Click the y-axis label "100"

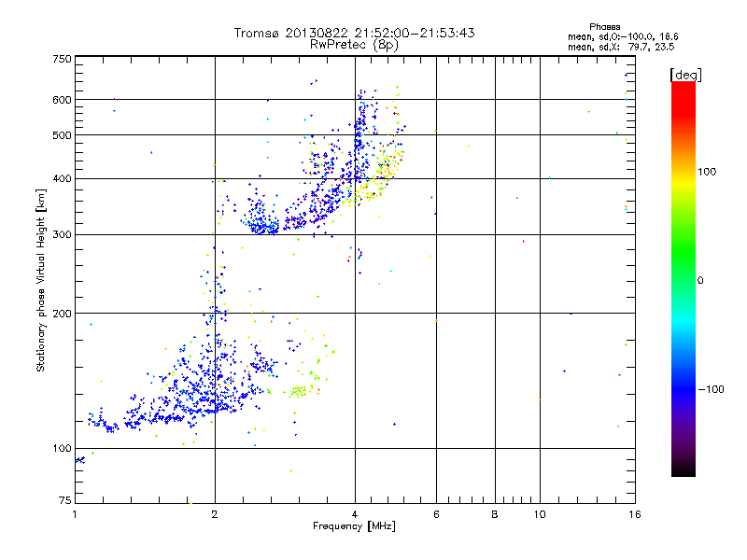click(62, 449)
